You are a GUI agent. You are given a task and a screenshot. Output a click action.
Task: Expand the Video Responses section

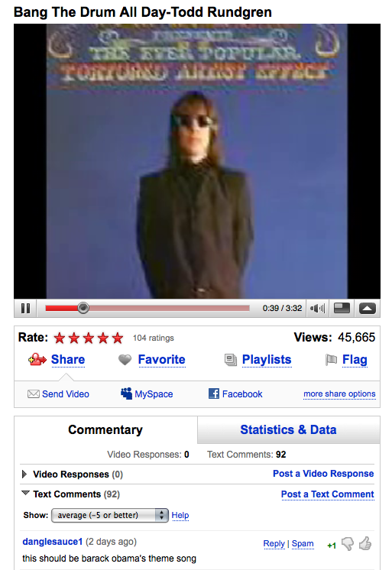pos(24,474)
